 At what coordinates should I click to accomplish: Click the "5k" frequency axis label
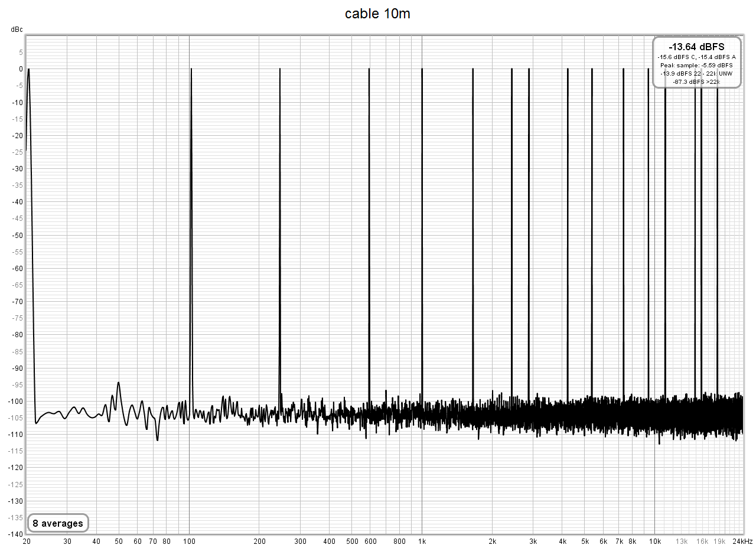pos(585,541)
